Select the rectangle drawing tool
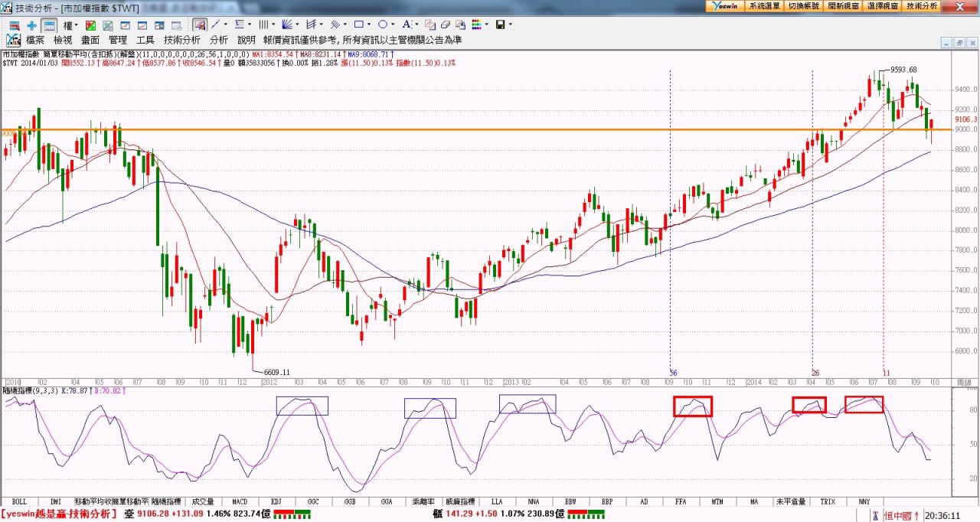 (x=358, y=24)
